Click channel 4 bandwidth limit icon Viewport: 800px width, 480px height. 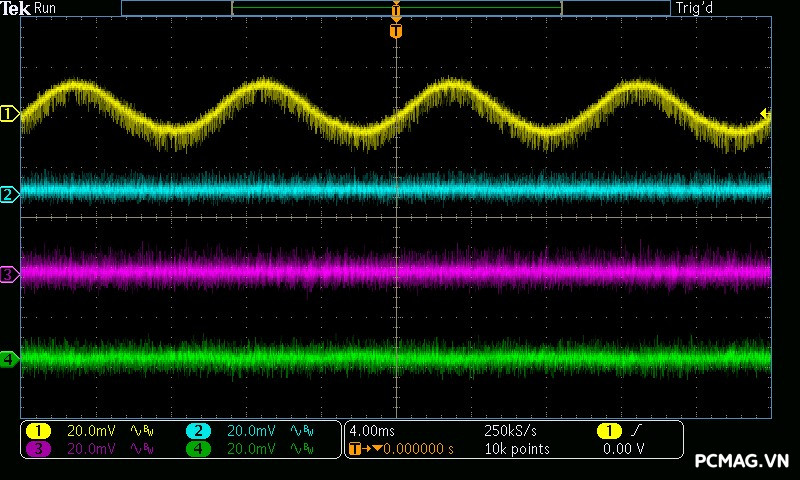pyautogui.click(x=300, y=449)
